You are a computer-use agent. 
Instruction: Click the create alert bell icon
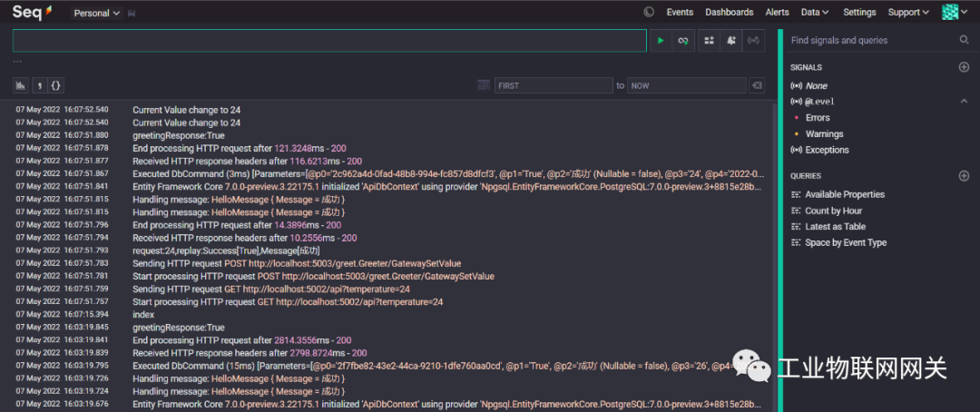click(731, 41)
